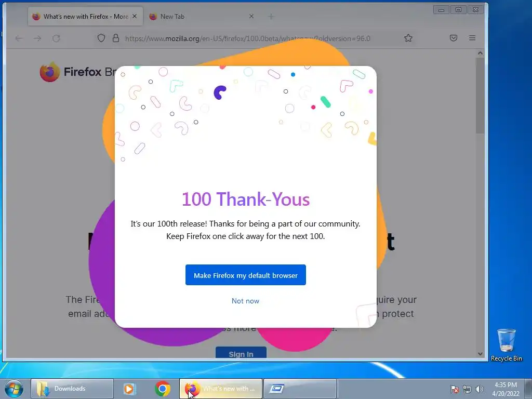Viewport: 532px width, 399px height.
Task: Select Firefox window in taskbar
Action: (220, 389)
